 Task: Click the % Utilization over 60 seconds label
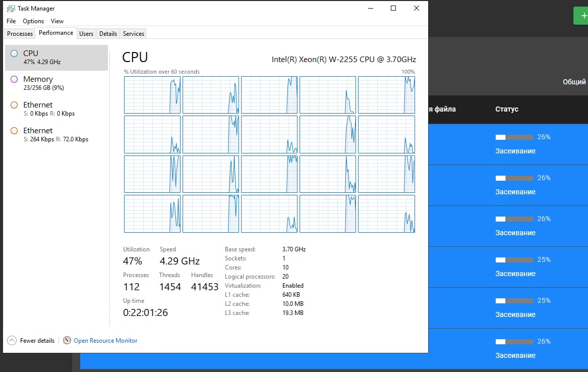pos(162,72)
